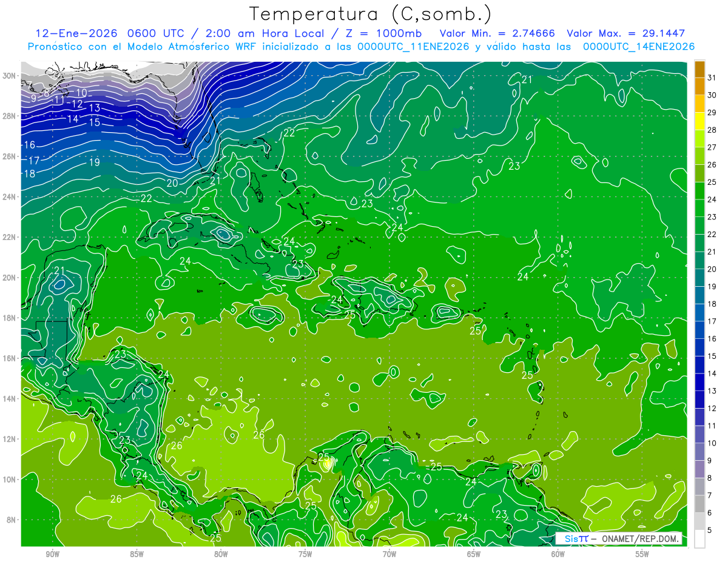The image size is (728, 562).
Task: Click the 18N latitude axis label
Action: pos(10,318)
